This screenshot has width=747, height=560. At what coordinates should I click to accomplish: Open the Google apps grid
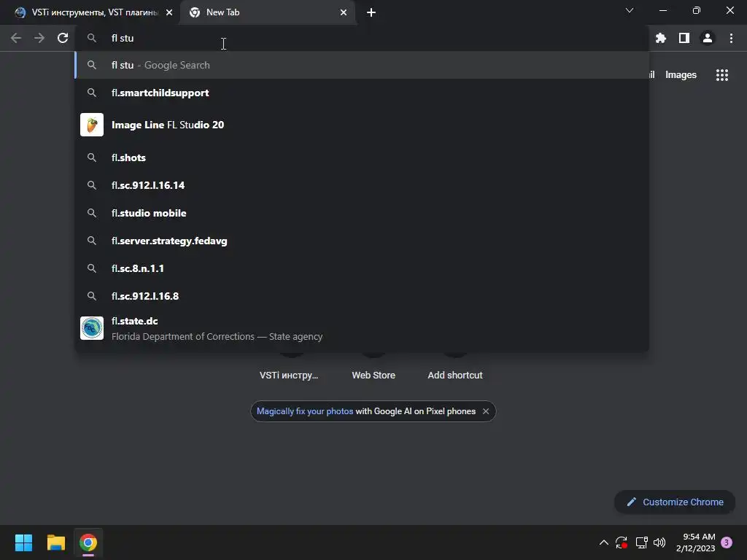pos(722,75)
